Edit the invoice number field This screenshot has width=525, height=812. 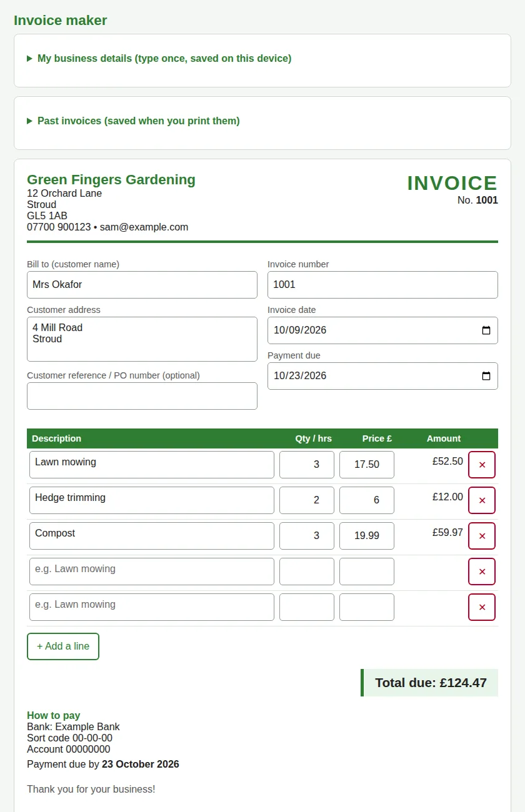[x=382, y=285]
